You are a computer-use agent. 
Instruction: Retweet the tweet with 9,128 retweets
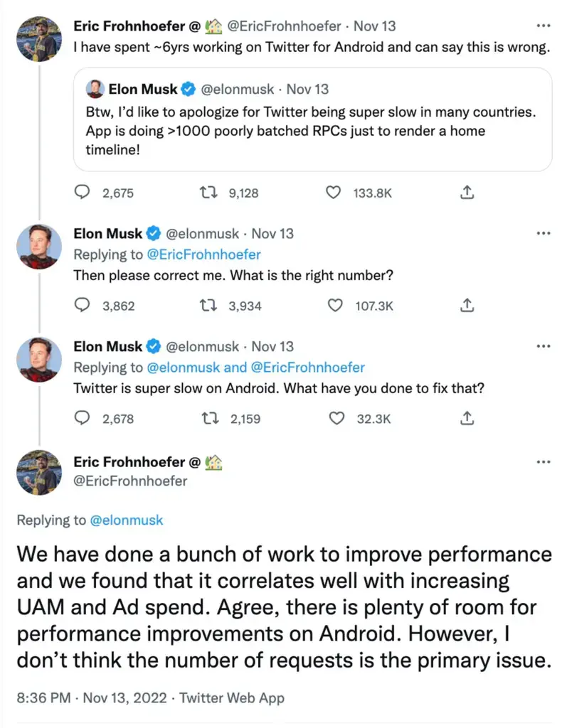(209, 193)
